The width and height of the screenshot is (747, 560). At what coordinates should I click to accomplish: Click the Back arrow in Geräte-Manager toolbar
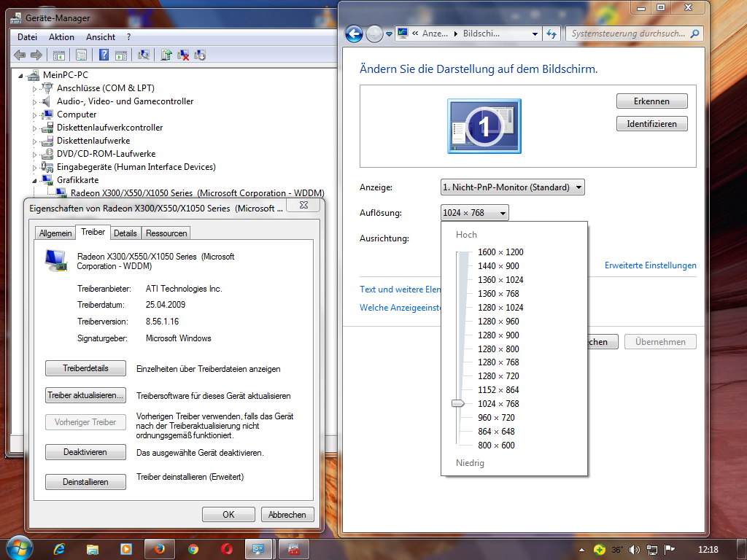[x=20, y=55]
